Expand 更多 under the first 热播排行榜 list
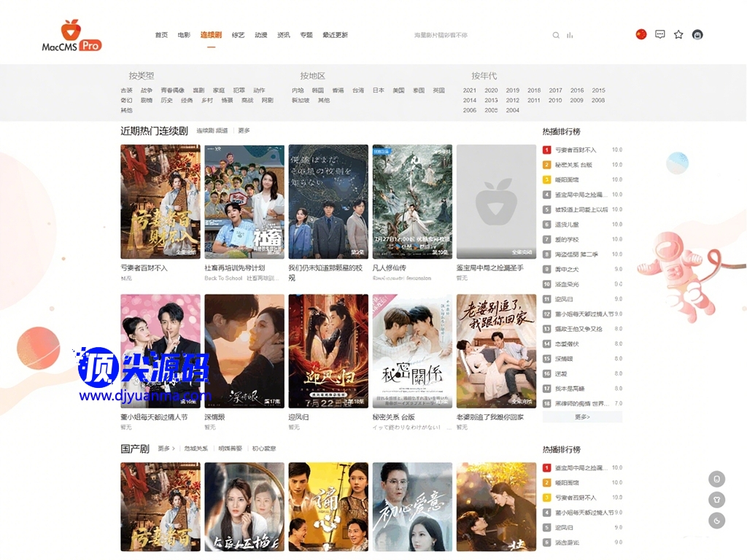Screen dimensions: 747x560 [x=582, y=417]
